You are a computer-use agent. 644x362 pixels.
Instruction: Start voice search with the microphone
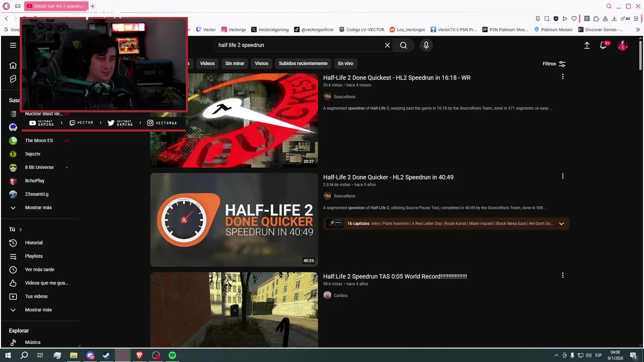click(426, 45)
